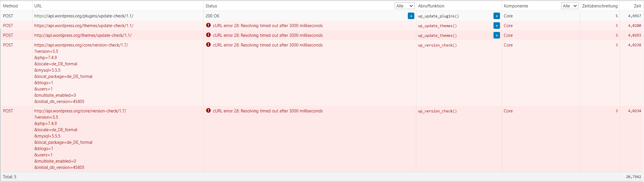Image resolution: width=644 pixels, height=182 pixels.
Task: Click error icon on http themes update-check row
Action: click(208, 35)
